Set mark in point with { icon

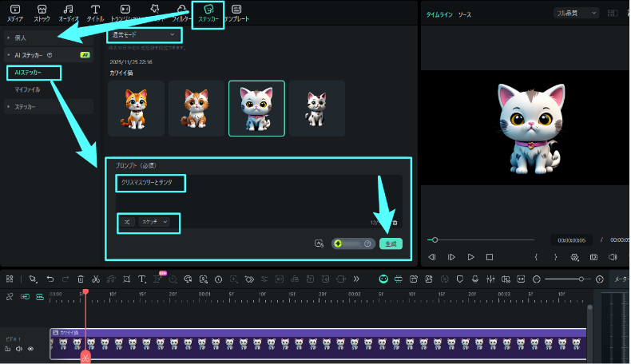point(536,257)
